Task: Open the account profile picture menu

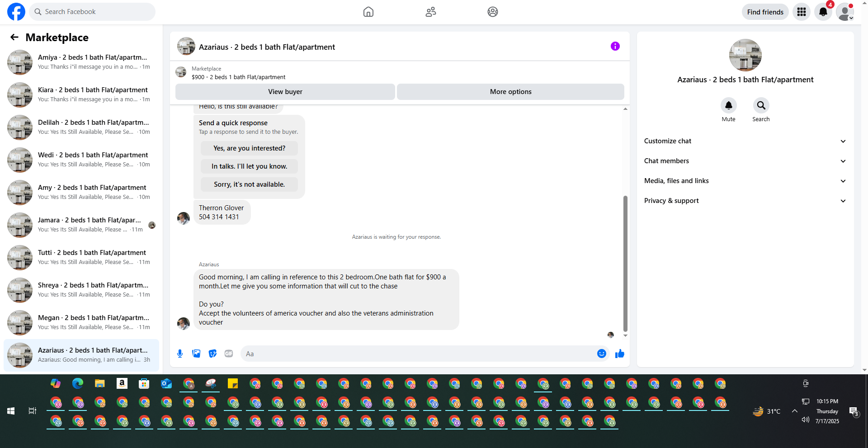Action: pyautogui.click(x=845, y=12)
